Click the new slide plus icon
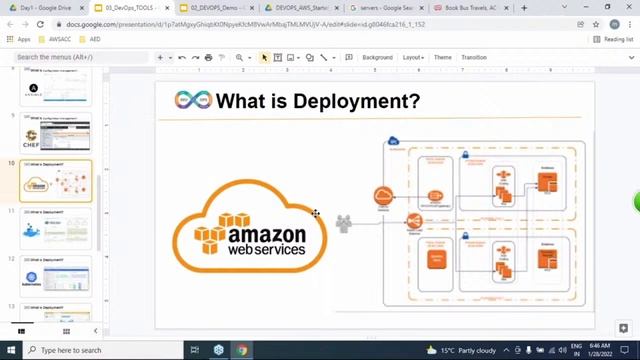 tap(160, 58)
